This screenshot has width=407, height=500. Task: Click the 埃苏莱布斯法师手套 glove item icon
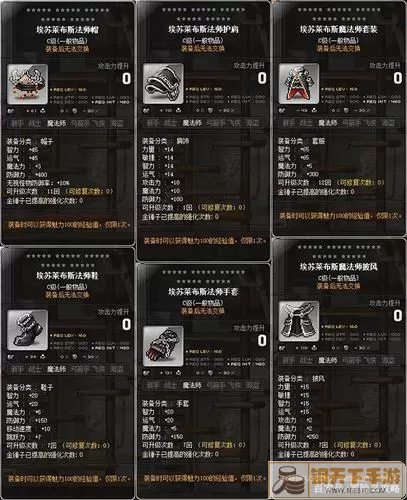tap(163, 346)
